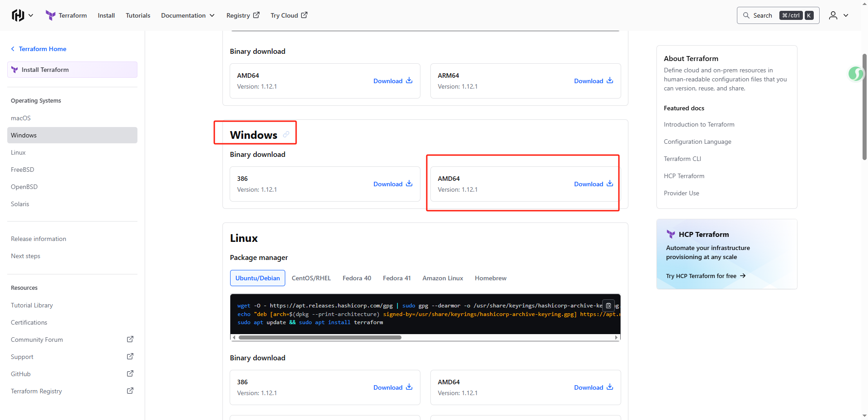Click the green floating extension icon
This screenshot has height=420, width=868.
click(856, 73)
